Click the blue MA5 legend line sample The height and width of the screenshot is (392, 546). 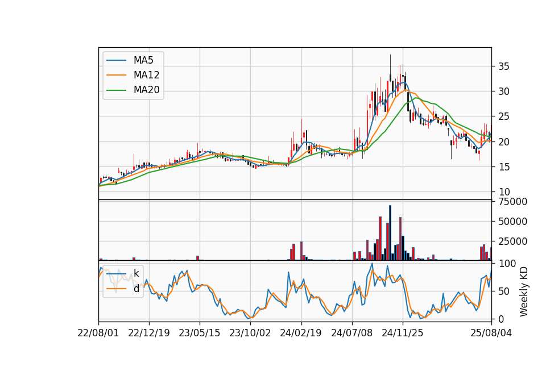(x=116, y=60)
